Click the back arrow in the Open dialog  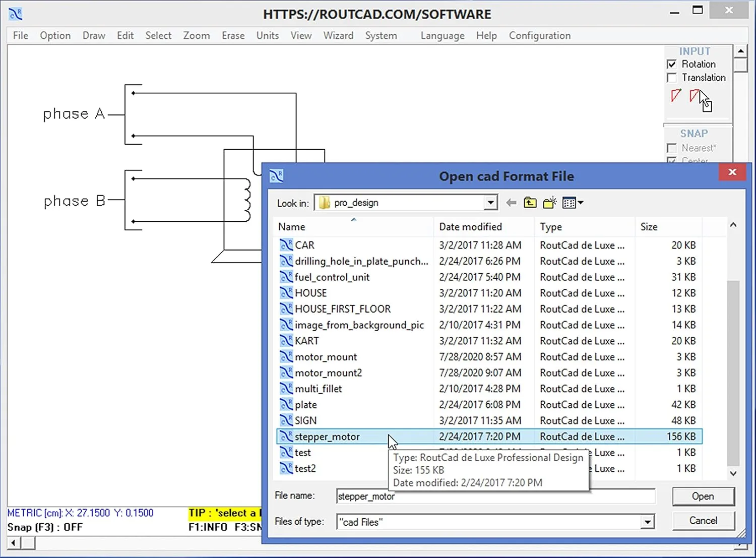coord(511,202)
